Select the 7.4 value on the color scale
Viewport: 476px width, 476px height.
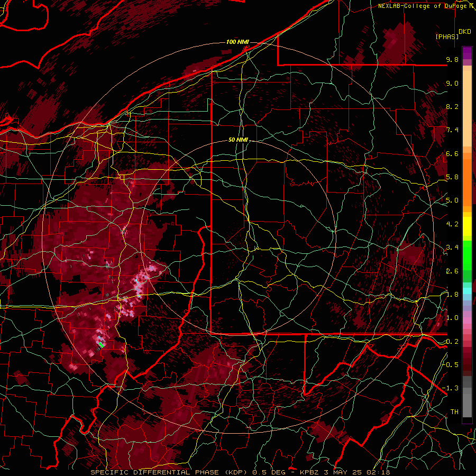click(x=452, y=130)
